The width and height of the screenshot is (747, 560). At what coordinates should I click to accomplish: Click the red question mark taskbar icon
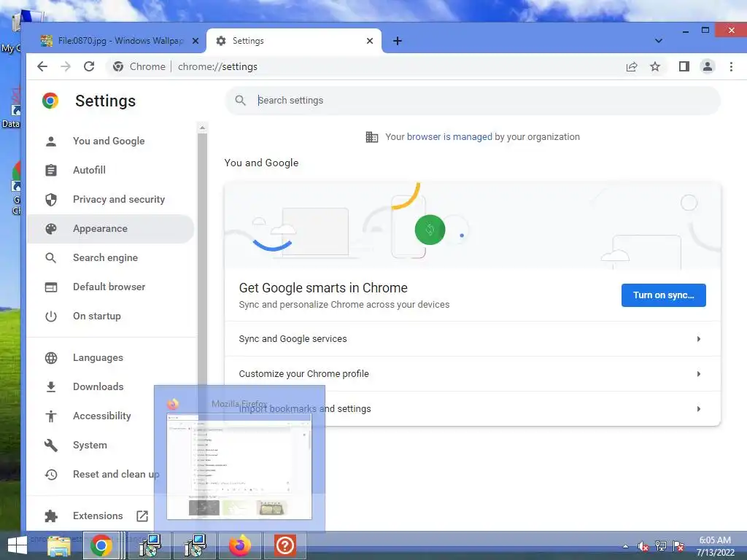point(285,545)
